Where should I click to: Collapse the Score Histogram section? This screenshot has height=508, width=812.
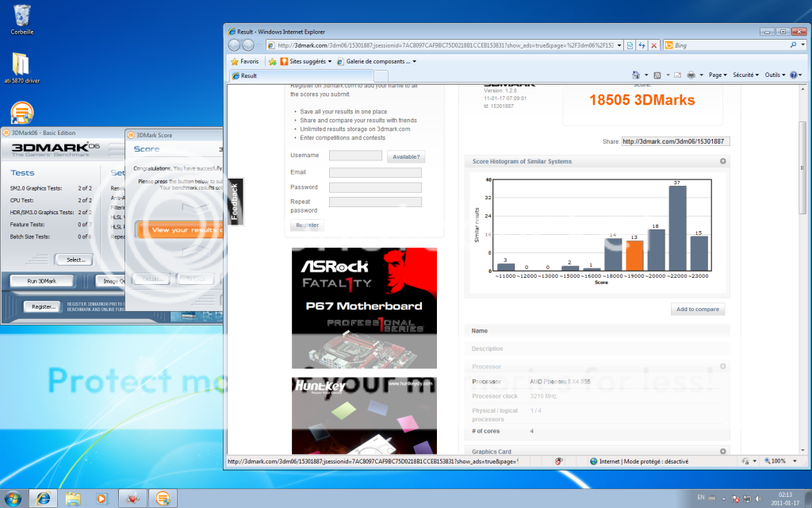pyautogui.click(x=722, y=161)
